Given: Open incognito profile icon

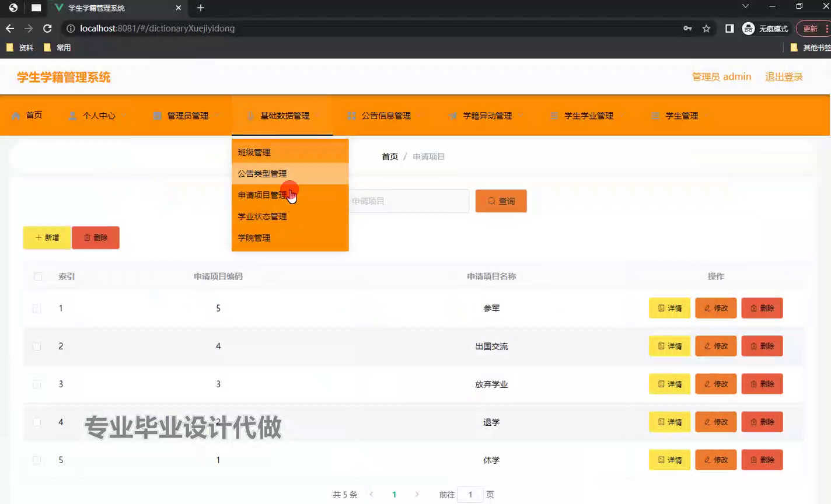Looking at the screenshot, I should [x=748, y=29].
